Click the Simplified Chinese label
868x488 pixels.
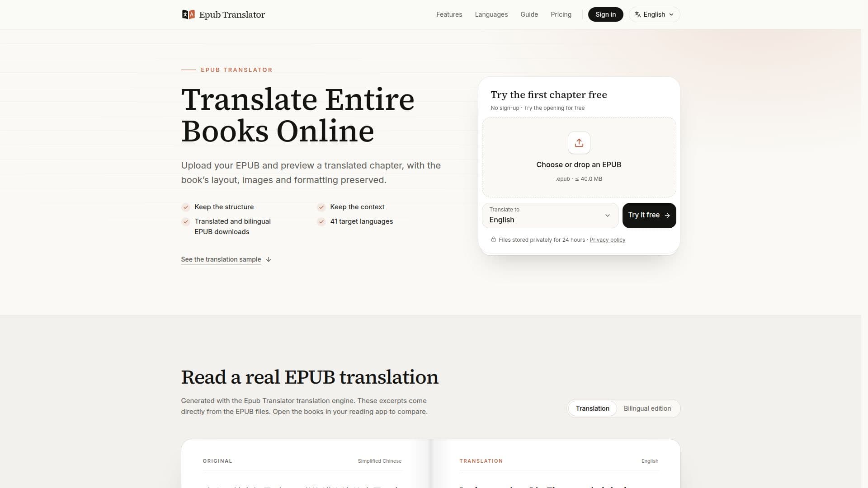pyautogui.click(x=379, y=461)
